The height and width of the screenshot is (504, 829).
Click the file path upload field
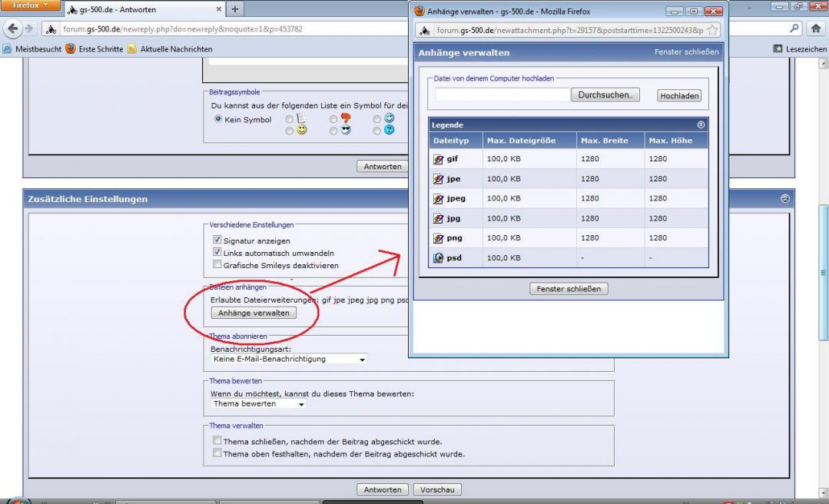pos(502,95)
